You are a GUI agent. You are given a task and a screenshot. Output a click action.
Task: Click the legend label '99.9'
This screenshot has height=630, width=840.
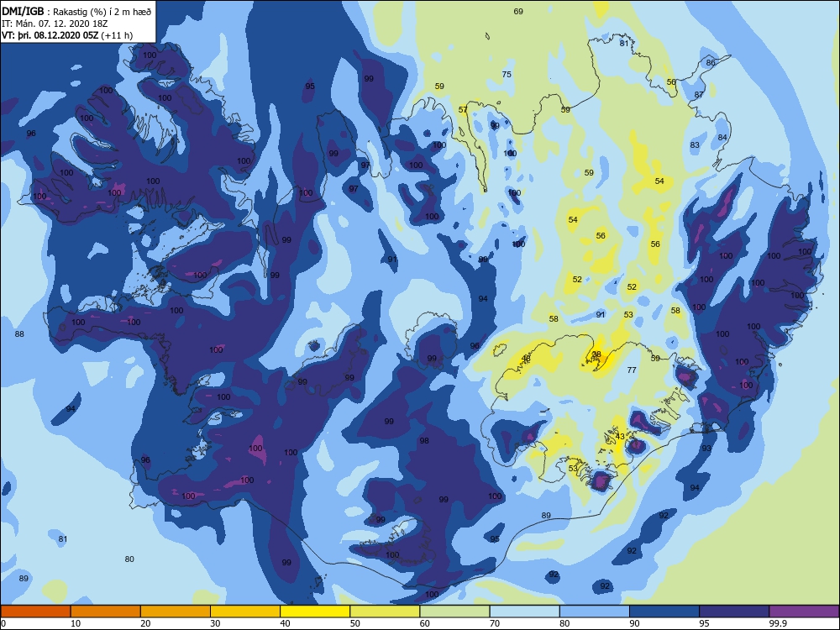778,623
